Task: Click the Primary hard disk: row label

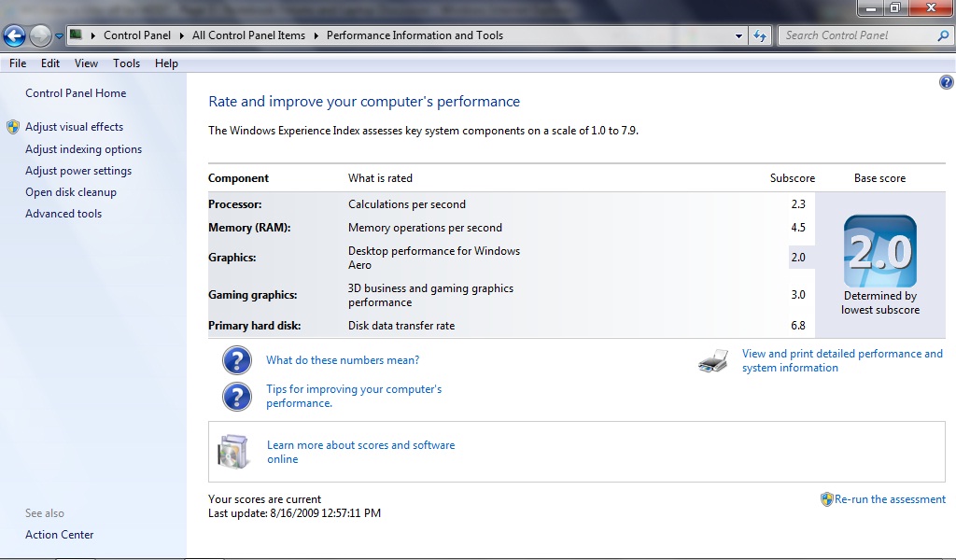Action: [x=254, y=326]
